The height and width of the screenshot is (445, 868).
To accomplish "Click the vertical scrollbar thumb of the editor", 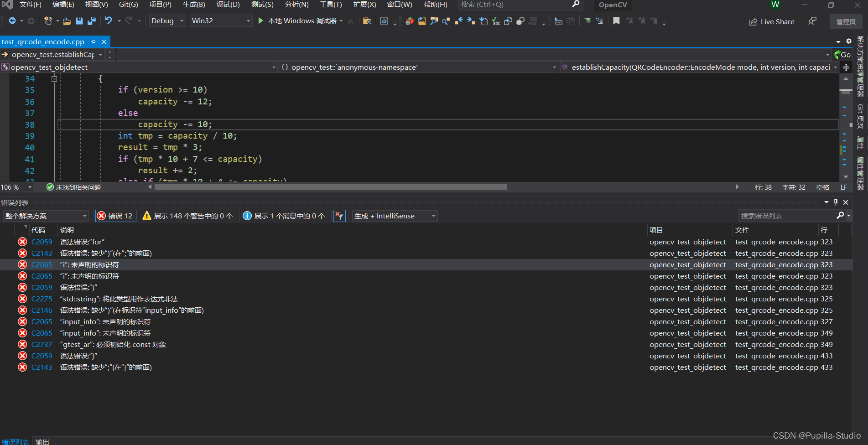I will pos(846,92).
